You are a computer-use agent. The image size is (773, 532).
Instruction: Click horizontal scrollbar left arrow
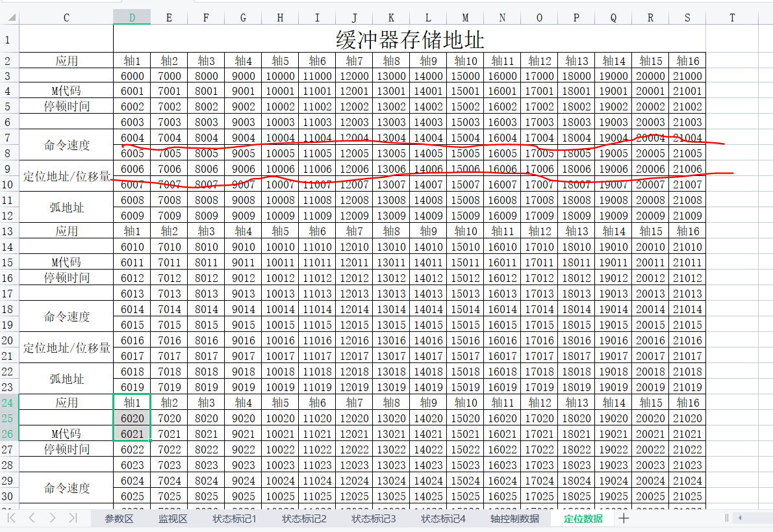tap(739, 518)
